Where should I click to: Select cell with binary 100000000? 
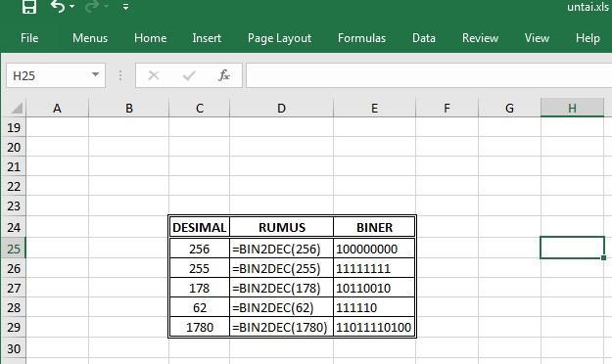(374, 249)
